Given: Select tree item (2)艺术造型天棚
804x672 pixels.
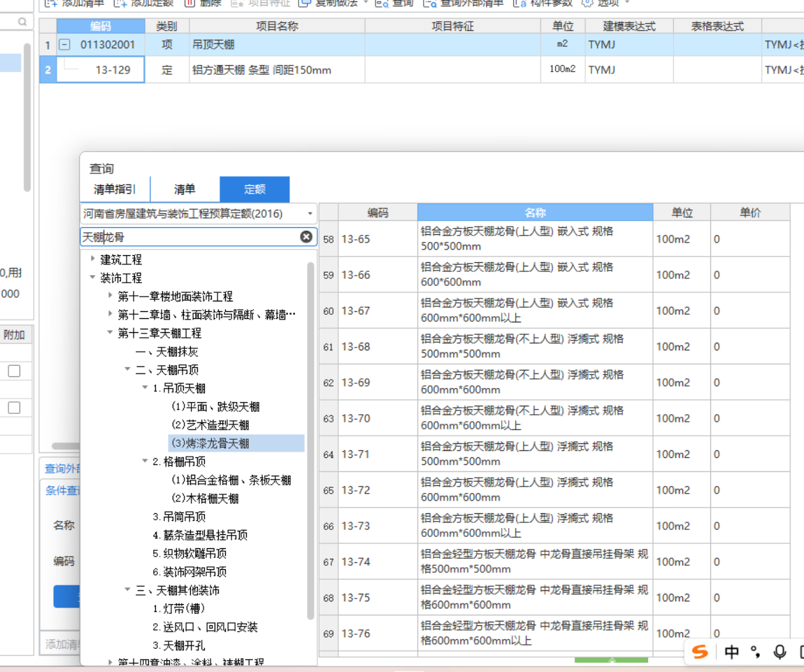Looking at the screenshot, I should coord(210,424).
